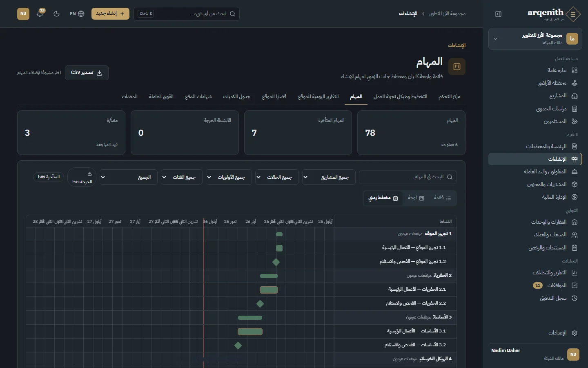
Task: Open notifications bell with 23 badge
Action: point(40,13)
